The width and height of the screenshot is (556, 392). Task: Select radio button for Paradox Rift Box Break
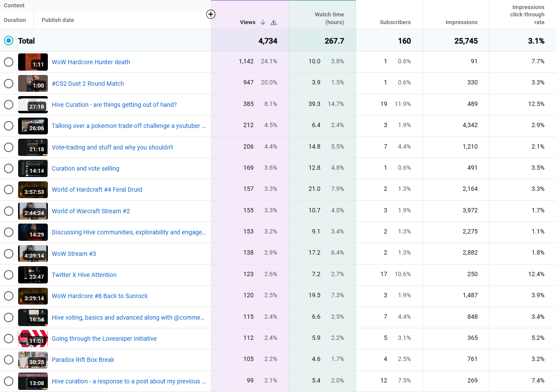pos(9,360)
